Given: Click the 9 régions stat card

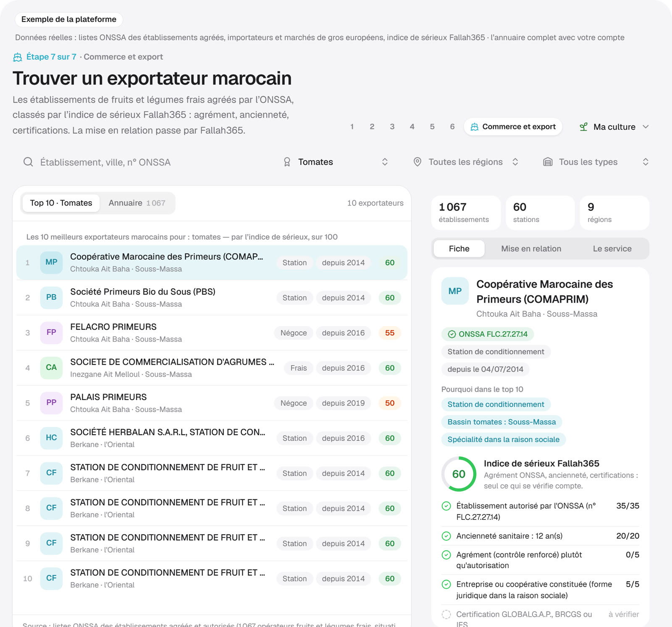Looking at the screenshot, I should pyautogui.click(x=614, y=213).
